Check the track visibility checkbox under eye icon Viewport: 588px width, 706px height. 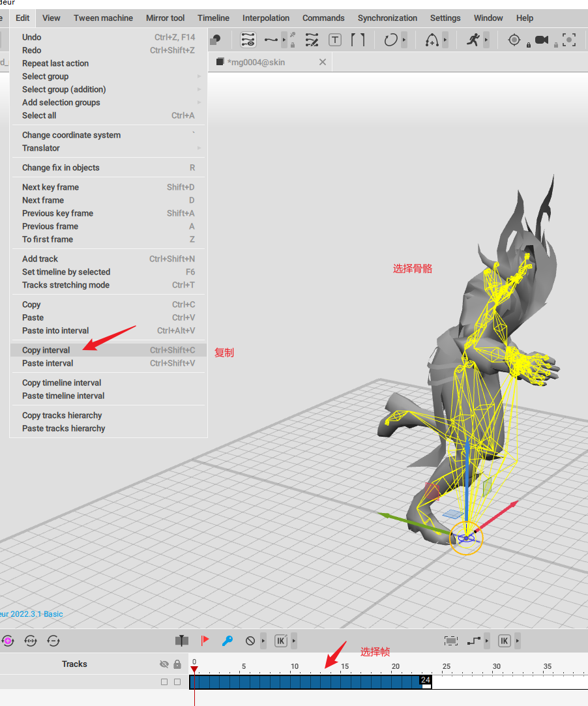point(164,682)
